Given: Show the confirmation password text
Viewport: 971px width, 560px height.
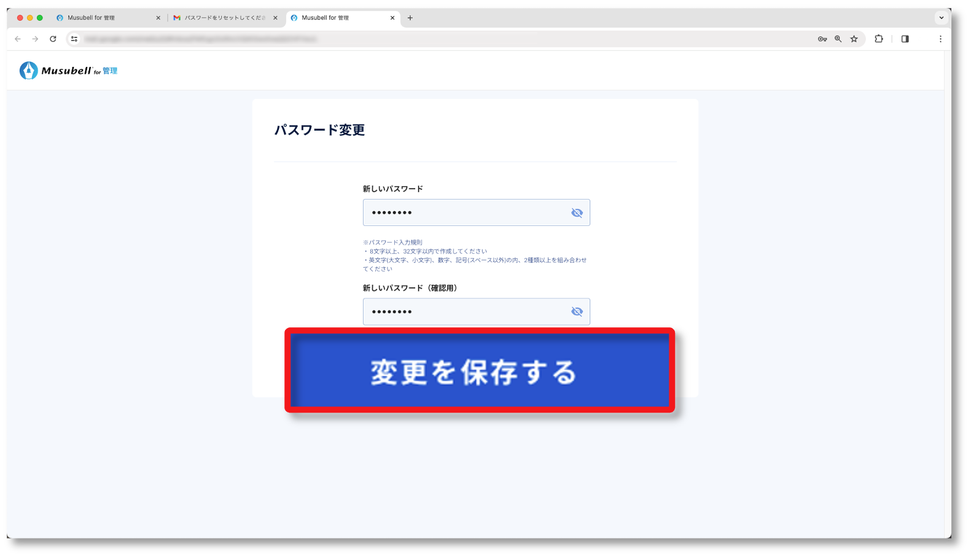Looking at the screenshot, I should coord(577,312).
